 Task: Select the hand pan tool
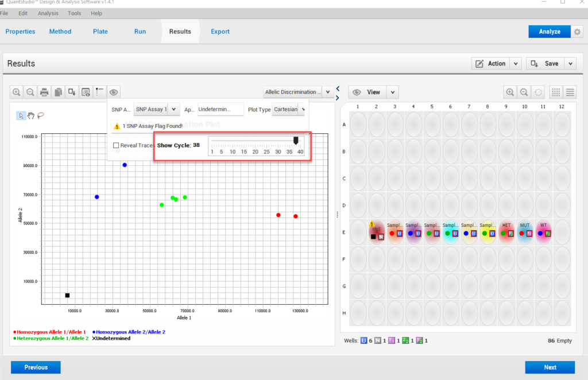(x=31, y=115)
